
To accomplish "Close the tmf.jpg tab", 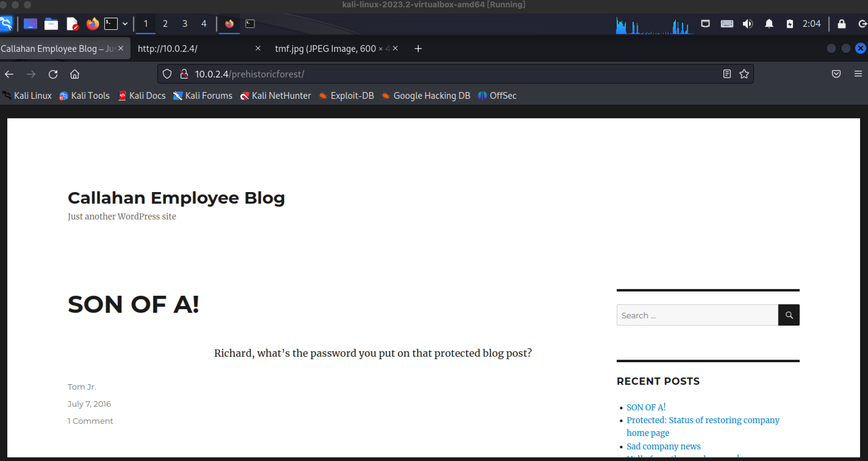I will 395,48.
